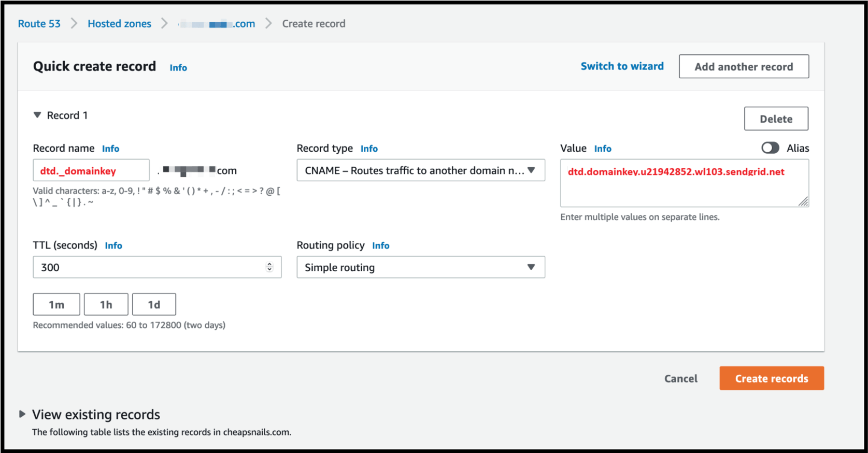Open Info link next to Routing policy
The width and height of the screenshot is (868, 453).
pyautogui.click(x=380, y=245)
